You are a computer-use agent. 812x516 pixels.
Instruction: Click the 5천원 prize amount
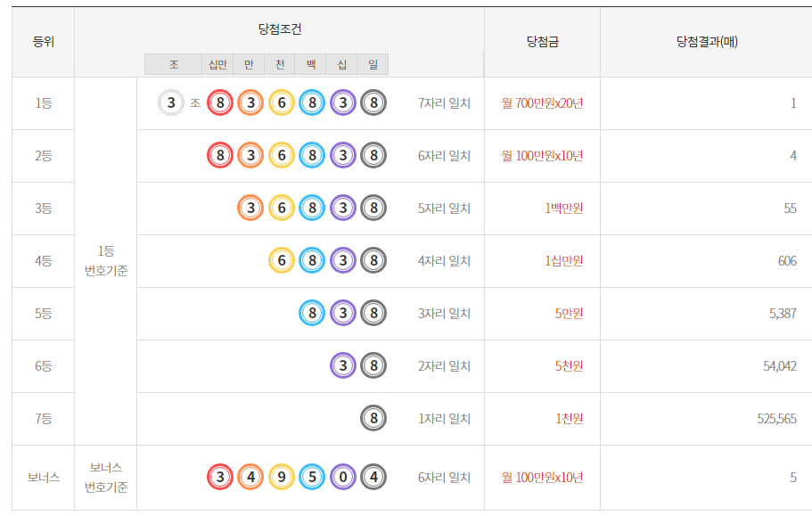click(570, 366)
